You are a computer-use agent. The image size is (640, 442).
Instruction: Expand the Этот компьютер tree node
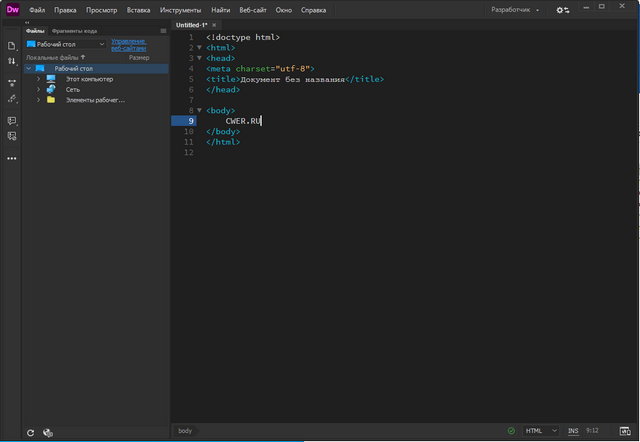pyautogui.click(x=38, y=79)
